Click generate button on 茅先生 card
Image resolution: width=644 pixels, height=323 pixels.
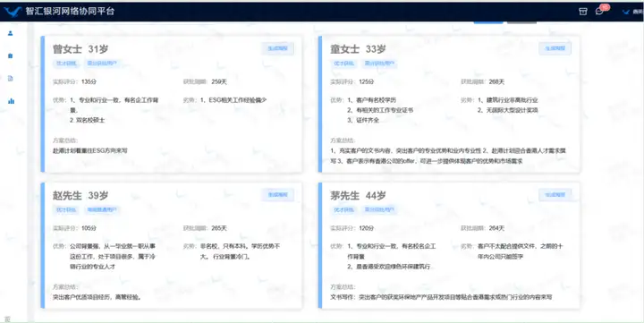pyautogui.click(x=555, y=195)
